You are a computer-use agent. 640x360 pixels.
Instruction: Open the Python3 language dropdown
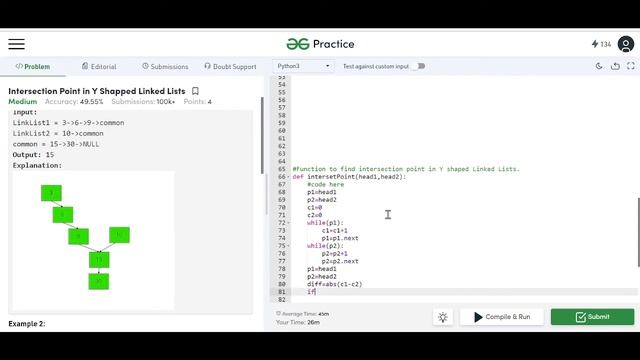point(303,66)
